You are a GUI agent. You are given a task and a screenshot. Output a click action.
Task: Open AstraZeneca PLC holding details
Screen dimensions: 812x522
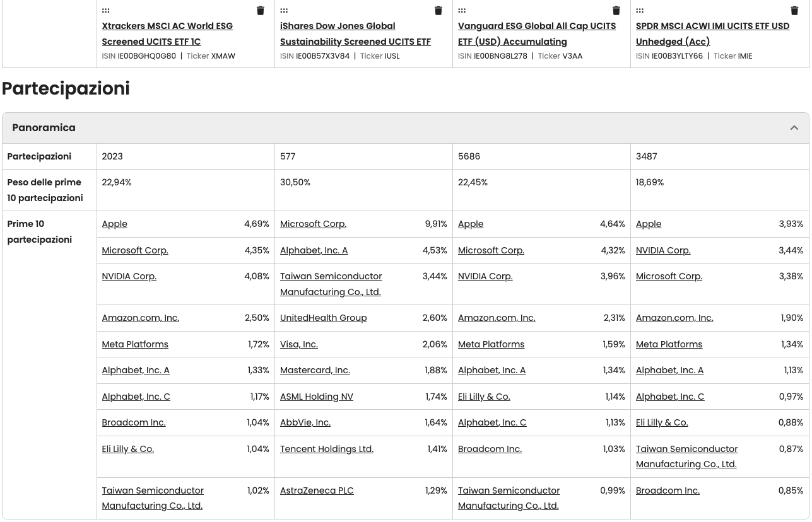point(317,490)
